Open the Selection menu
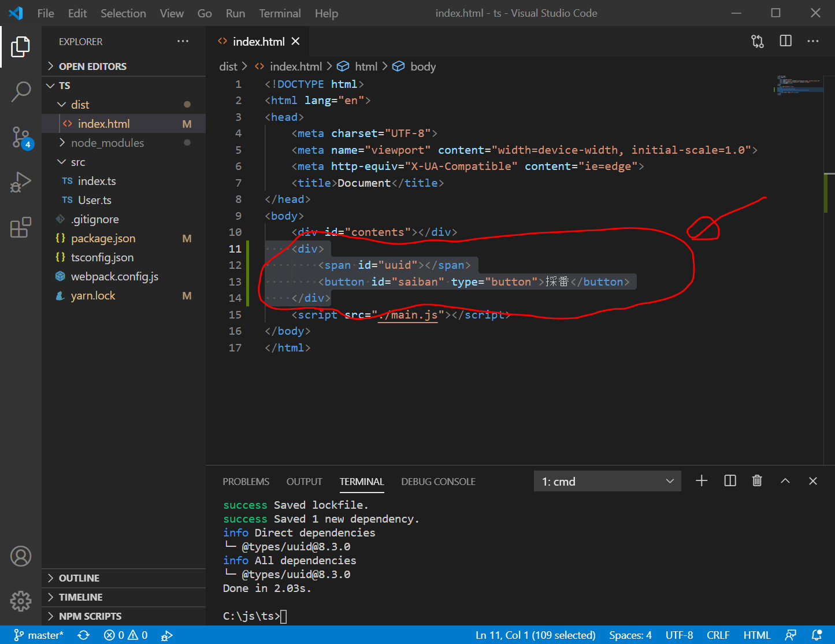835x644 pixels. [123, 13]
